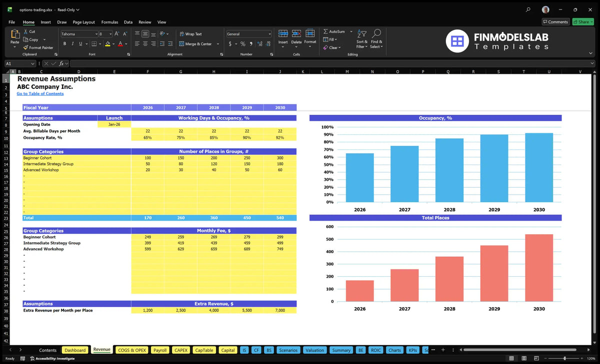Switch to the COGS & OPEX sheet tab
This screenshot has height=364, width=600.
tap(132, 350)
